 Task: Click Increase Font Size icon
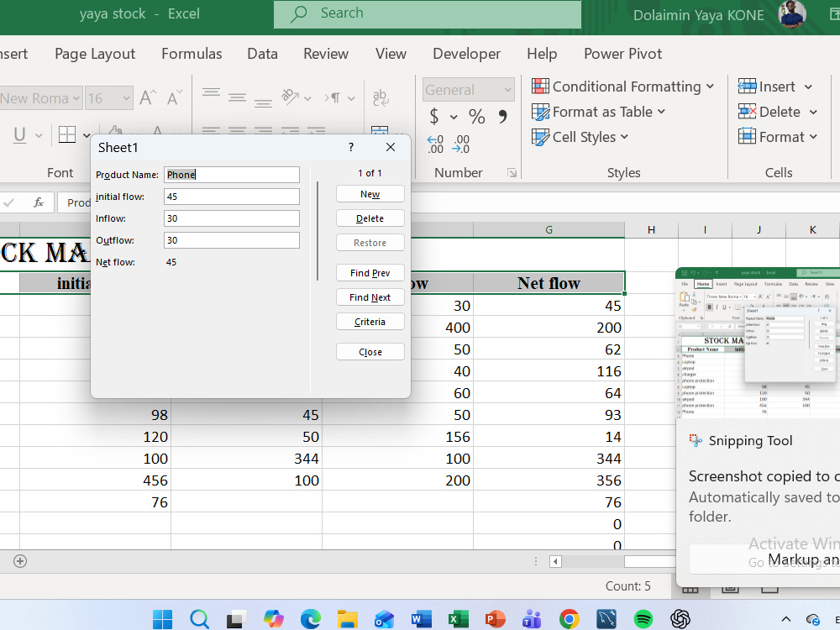click(x=148, y=97)
